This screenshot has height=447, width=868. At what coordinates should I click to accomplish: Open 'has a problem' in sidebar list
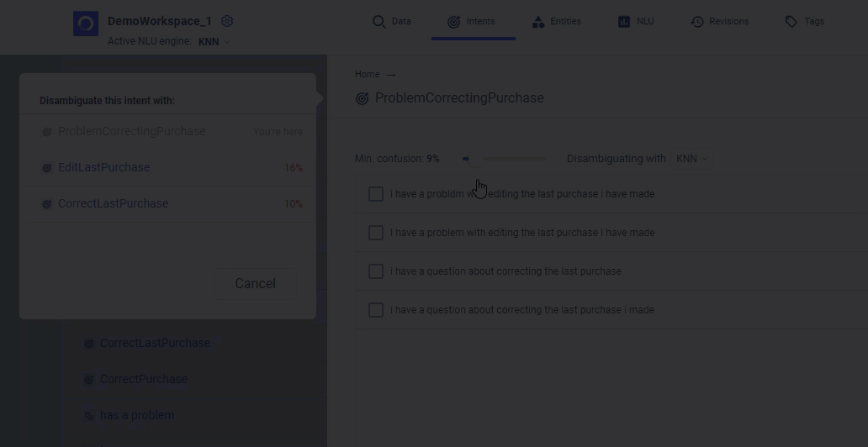137,415
